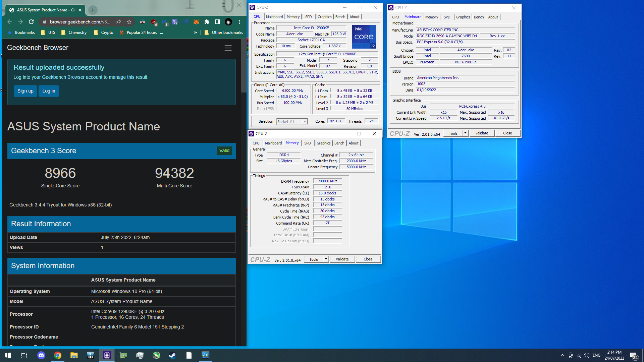Open File Explorer from the taskbar
The image size is (644, 362).
click(74, 355)
